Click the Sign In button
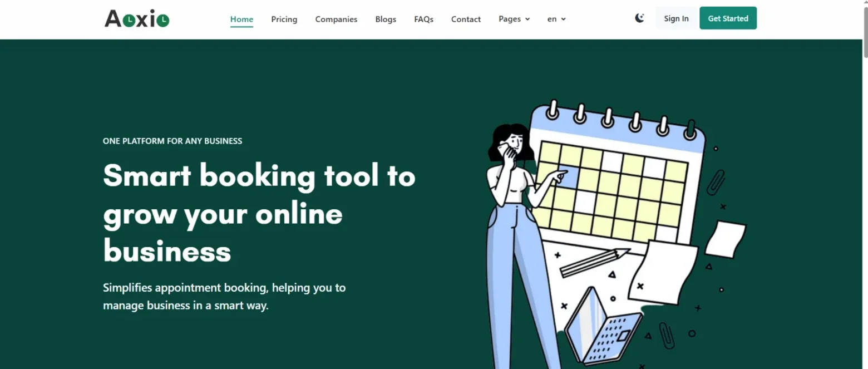868x369 pixels. [676, 18]
